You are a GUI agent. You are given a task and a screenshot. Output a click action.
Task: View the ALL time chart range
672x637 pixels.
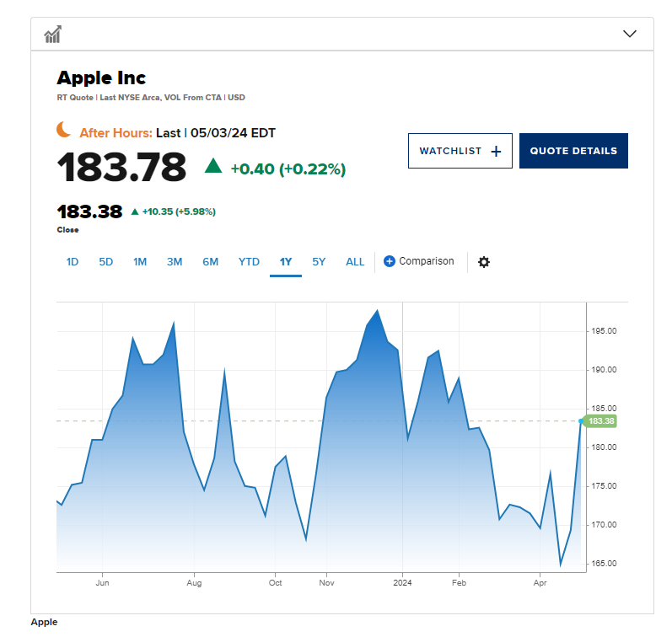tap(355, 262)
